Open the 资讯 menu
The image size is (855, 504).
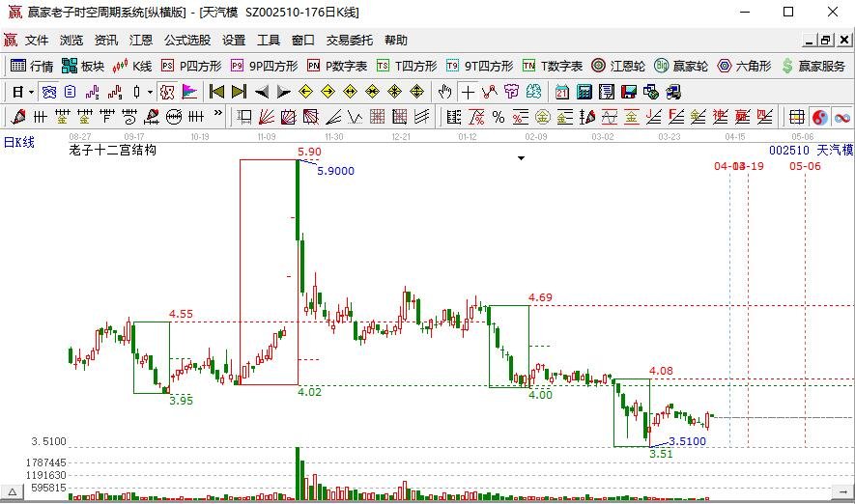[x=106, y=41]
